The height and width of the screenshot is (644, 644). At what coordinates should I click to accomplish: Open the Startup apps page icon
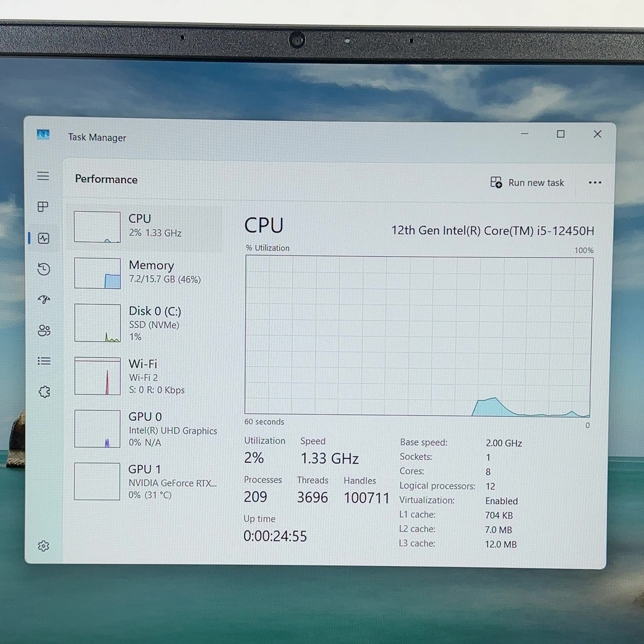[44, 299]
